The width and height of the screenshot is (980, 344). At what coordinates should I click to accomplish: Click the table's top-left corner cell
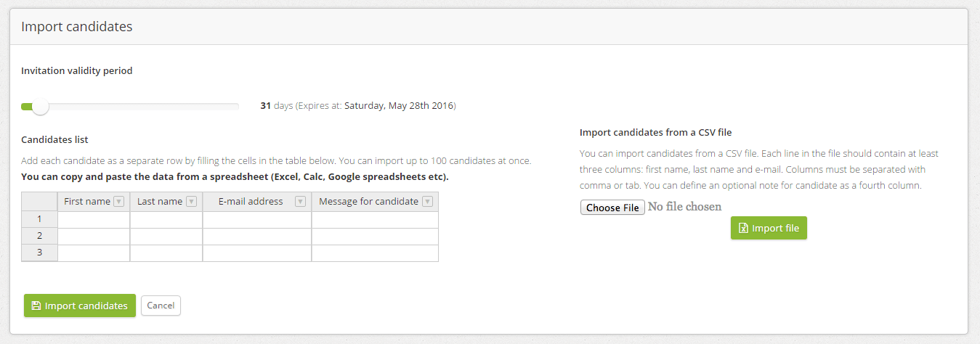[x=39, y=202]
